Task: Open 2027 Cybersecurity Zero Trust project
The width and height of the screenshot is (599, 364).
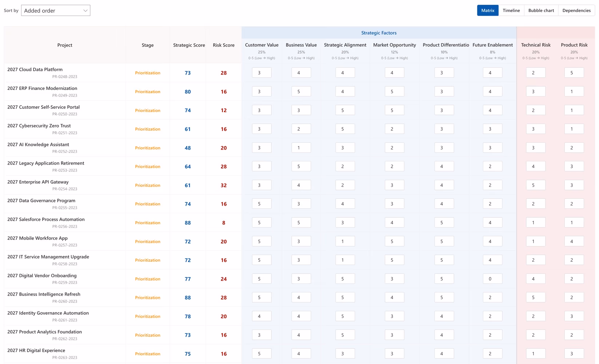Action: pyautogui.click(x=39, y=126)
